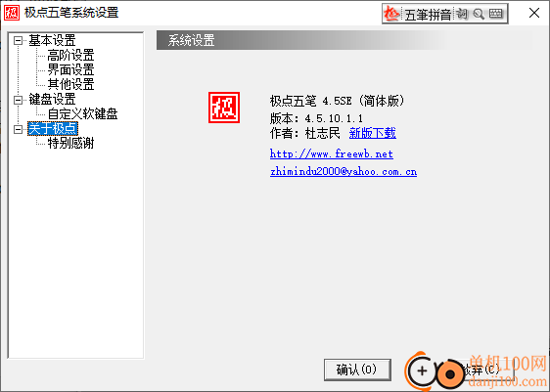Select 界面设置 in the tree

coord(70,69)
